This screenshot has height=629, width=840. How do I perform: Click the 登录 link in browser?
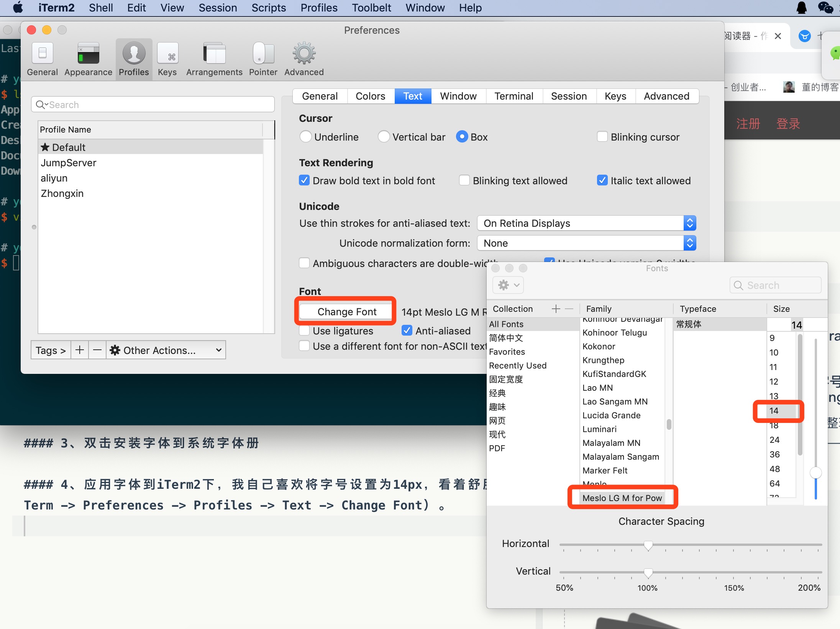[x=788, y=124]
